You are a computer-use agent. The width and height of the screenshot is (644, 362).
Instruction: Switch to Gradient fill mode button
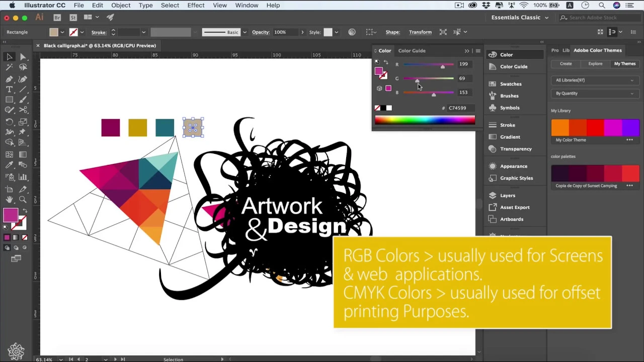tap(16, 237)
